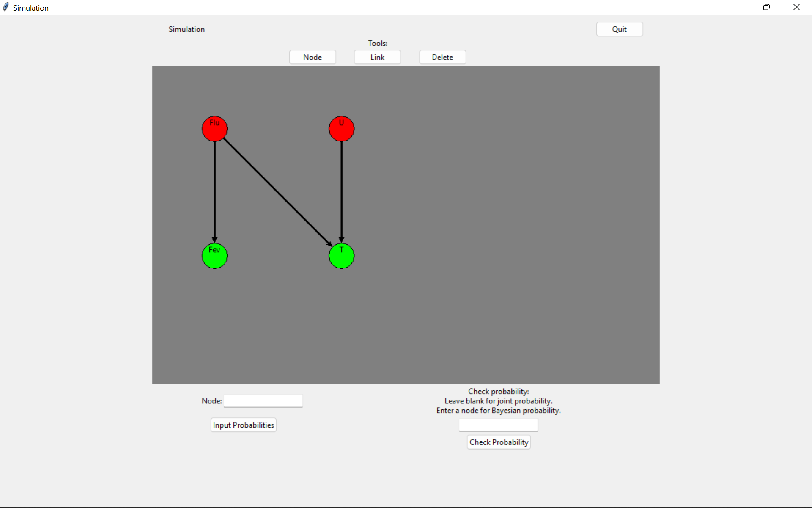Click Check Probability button
Screen dimensions: 812x508
(498, 442)
